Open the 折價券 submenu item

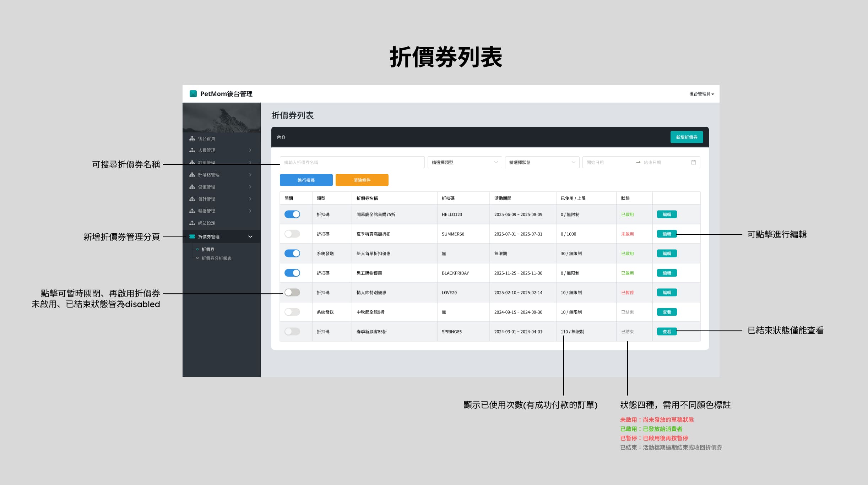point(208,249)
